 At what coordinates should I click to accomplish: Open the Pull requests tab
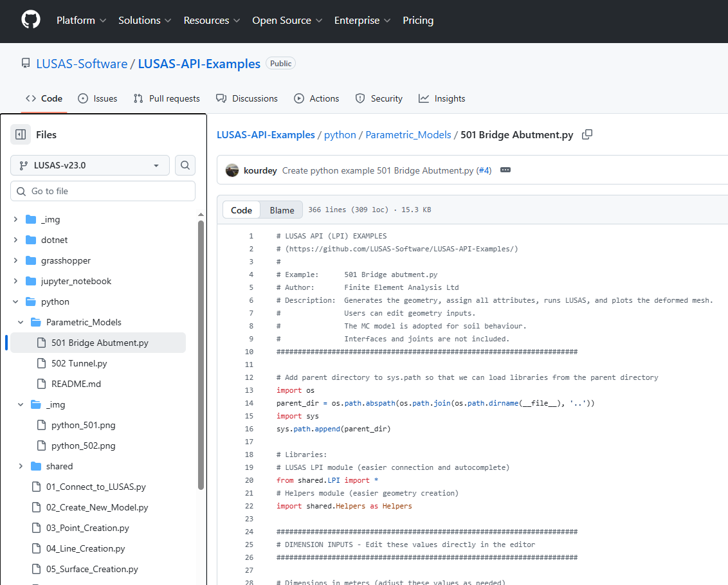167,98
